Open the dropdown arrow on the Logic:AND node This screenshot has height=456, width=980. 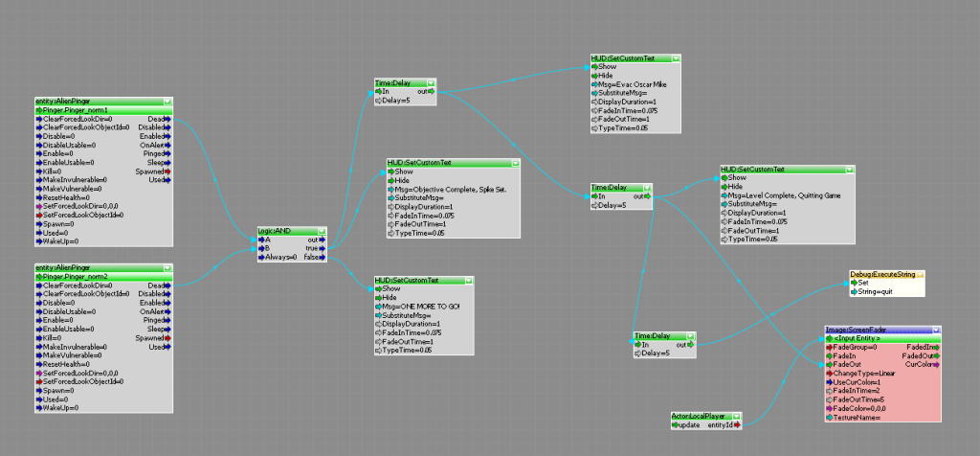point(321,231)
